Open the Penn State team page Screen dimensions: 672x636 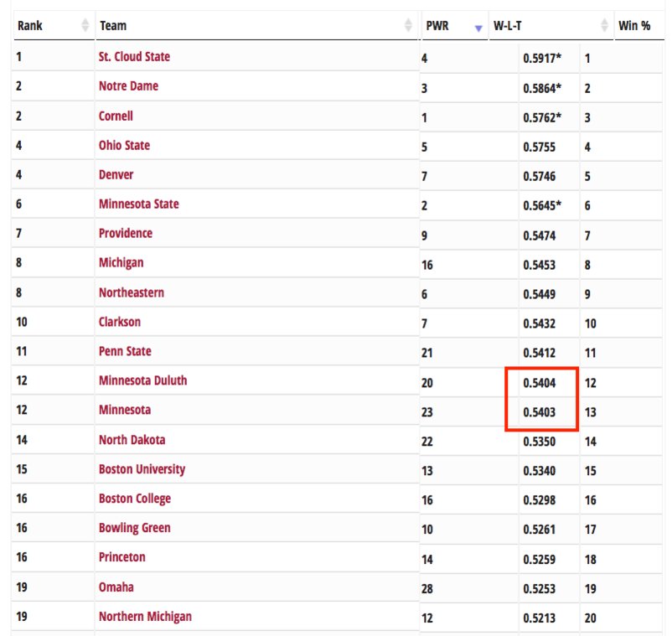[x=125, y=351]
